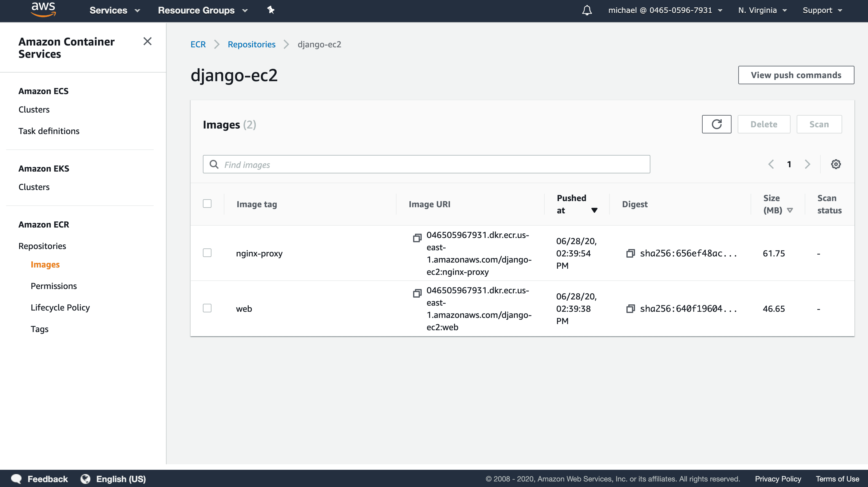Viewport: 868px width, 487px height.
Task: Open table preferences gear icon
Action: tap(836, 164)
